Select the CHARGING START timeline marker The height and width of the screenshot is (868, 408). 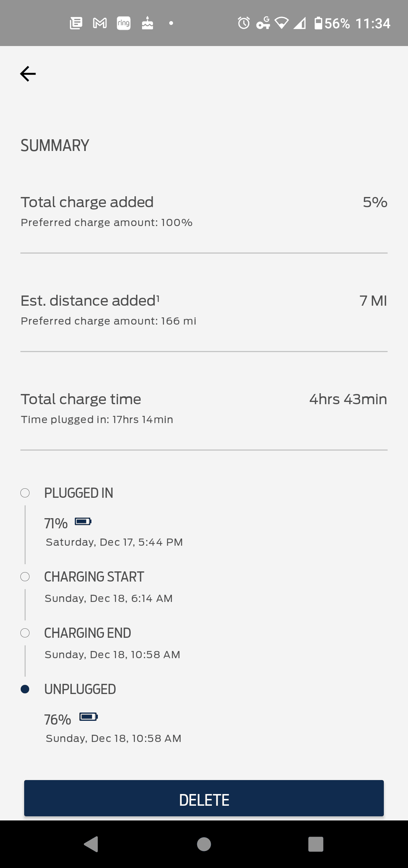25,577
